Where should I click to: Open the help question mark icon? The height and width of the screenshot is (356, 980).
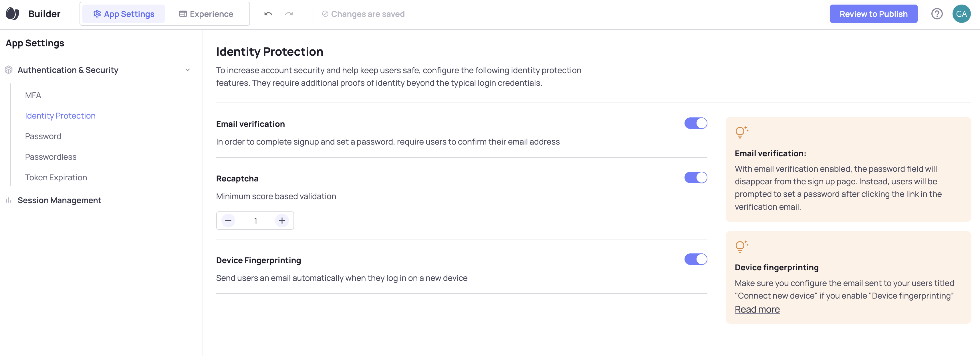click(x=937, y=14)
